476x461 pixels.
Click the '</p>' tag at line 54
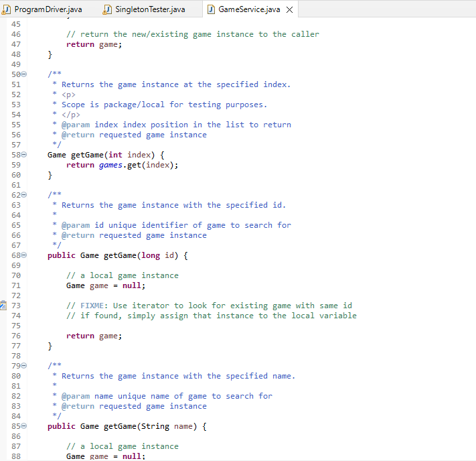pos(71,115)
